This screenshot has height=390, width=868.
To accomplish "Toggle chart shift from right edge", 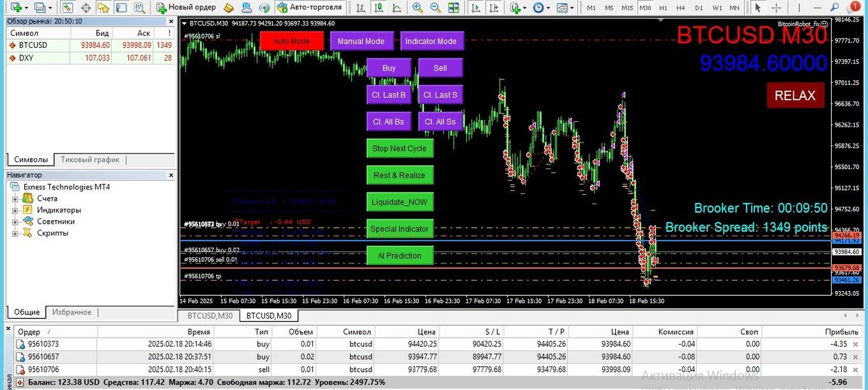I will pos(495,7).
